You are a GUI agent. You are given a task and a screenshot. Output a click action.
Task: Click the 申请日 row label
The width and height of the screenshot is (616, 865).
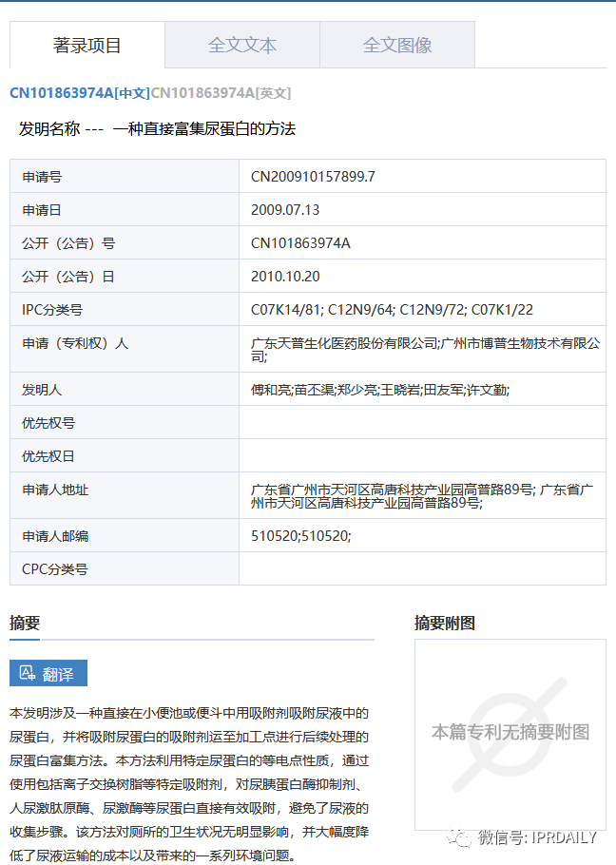pyautogui.click(x=42, y=210)
